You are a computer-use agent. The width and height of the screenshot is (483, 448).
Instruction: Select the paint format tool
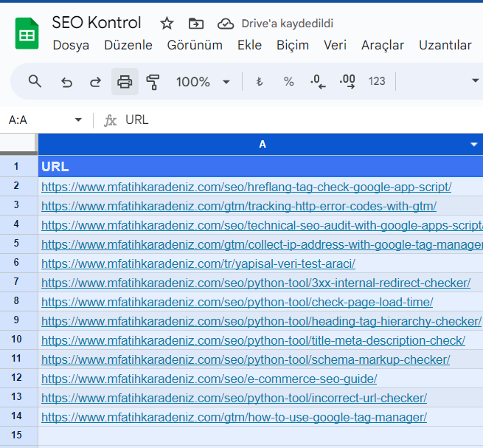pyautogui.click(x=153, y=81)
